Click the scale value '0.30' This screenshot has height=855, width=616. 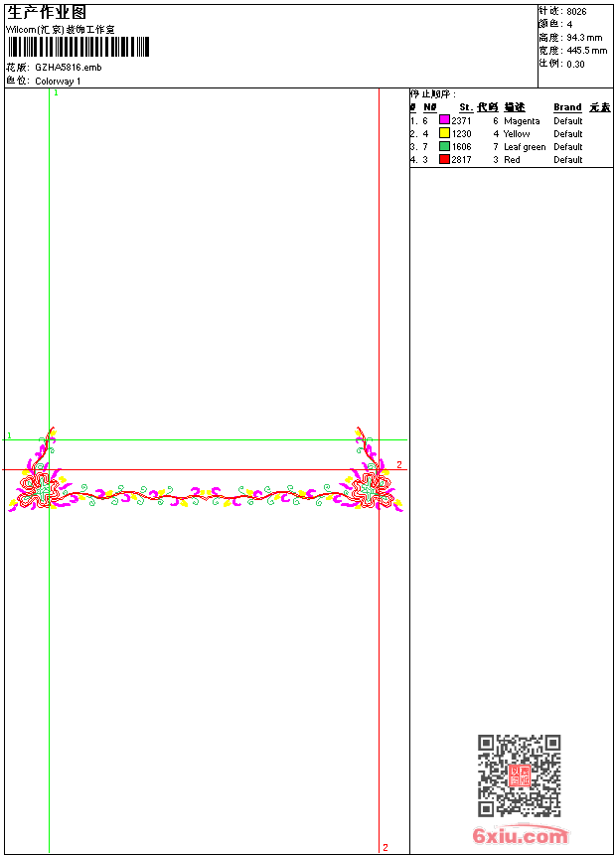[575, 64]
